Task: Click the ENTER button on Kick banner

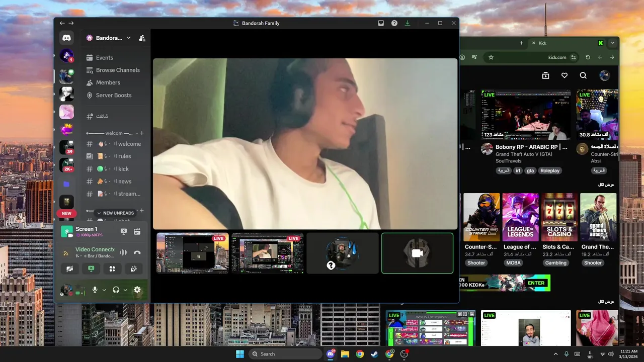Action: click(x=536, y=283)
